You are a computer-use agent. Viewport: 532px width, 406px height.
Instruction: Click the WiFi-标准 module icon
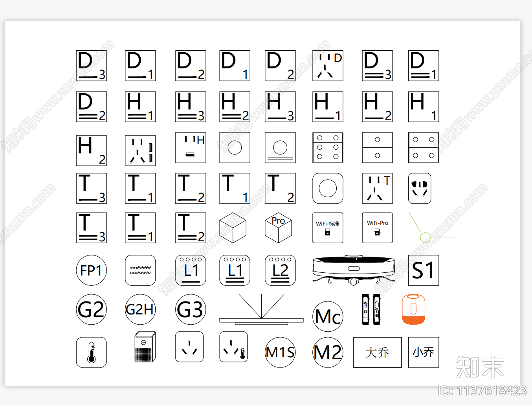coord(328,228)
